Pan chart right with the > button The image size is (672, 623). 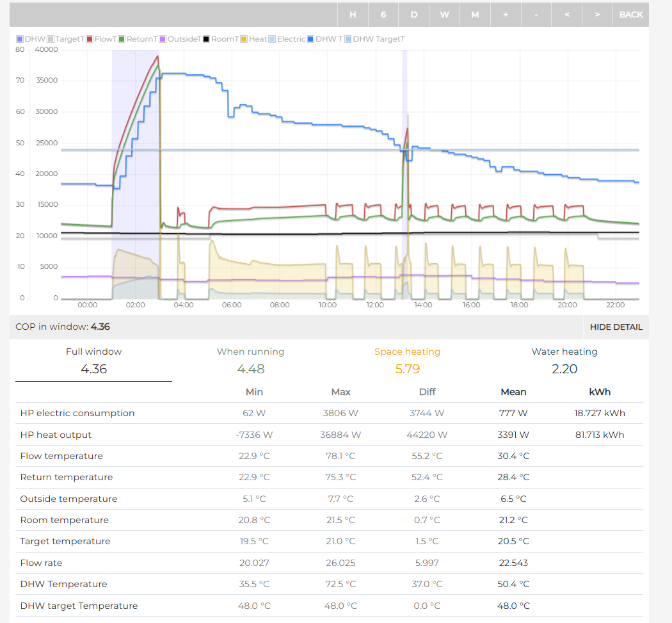point(597,15)
